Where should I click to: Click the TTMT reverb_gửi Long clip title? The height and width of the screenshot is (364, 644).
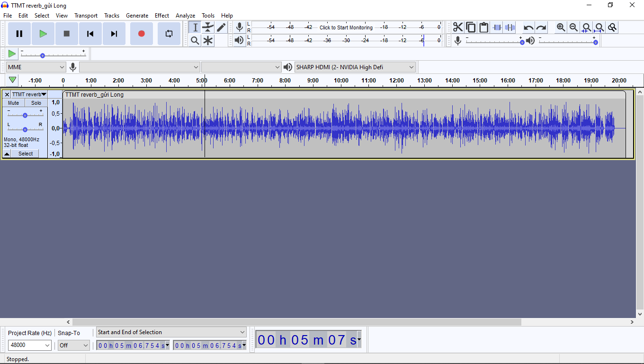click(95, 95)
